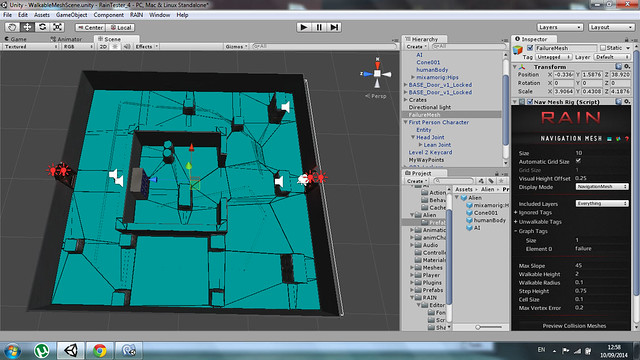Screen dimensions: 640x360
Task: Click the Inspector panel lock icon
Action: (x=627, y=39)
